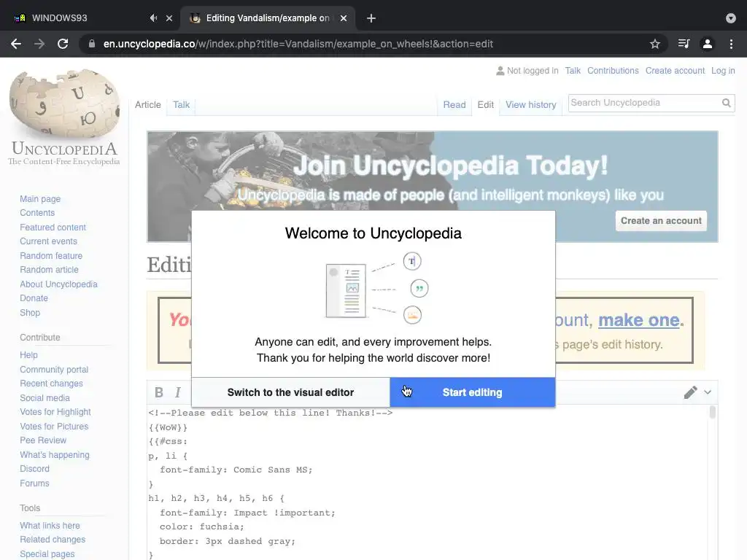Open the Talk page tab
Image resolution: width=747 pixels, height=560 pixels.
click(181, 105)
